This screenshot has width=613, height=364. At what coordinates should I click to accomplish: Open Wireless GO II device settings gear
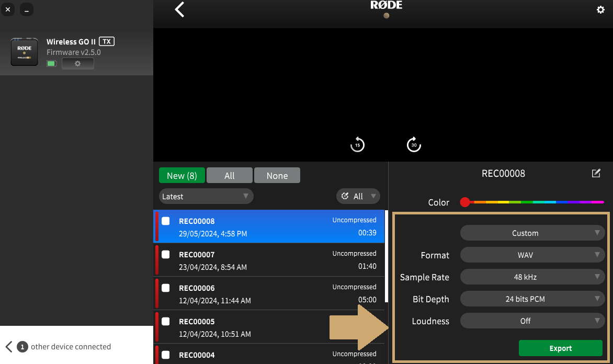(x=77, y=64)
